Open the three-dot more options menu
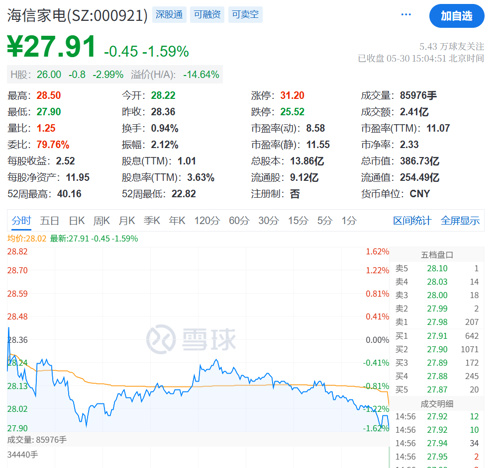500x468 pixels. pos(406,15)
